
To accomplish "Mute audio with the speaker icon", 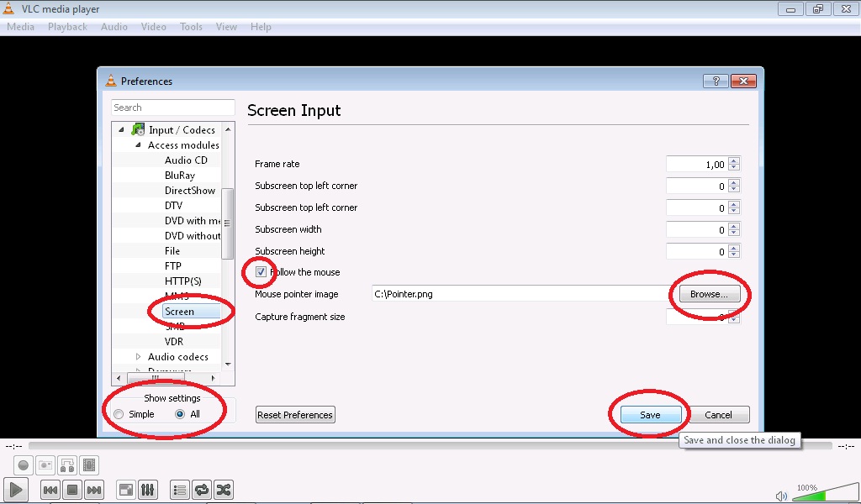I will [781, 496].
